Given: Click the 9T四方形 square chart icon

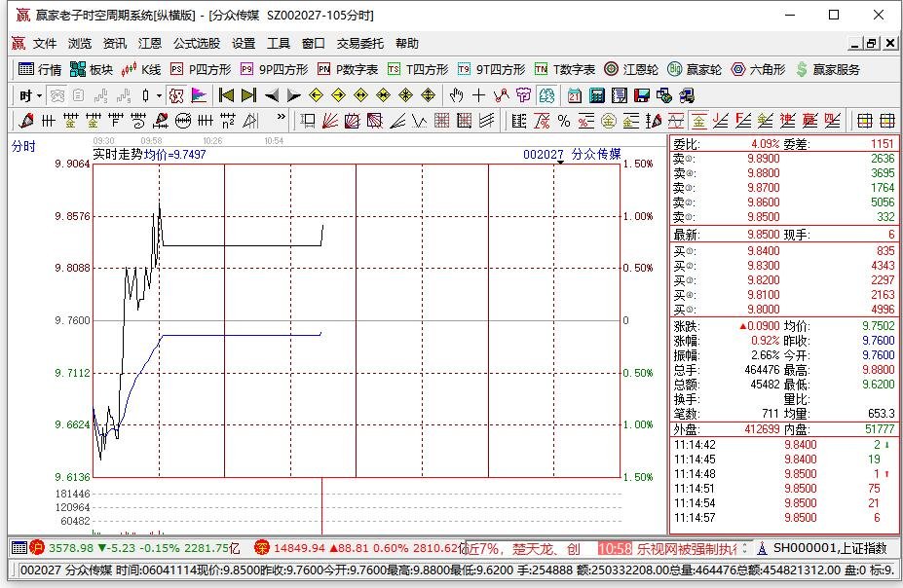Looking at the screenshot, I should point(484,69).
